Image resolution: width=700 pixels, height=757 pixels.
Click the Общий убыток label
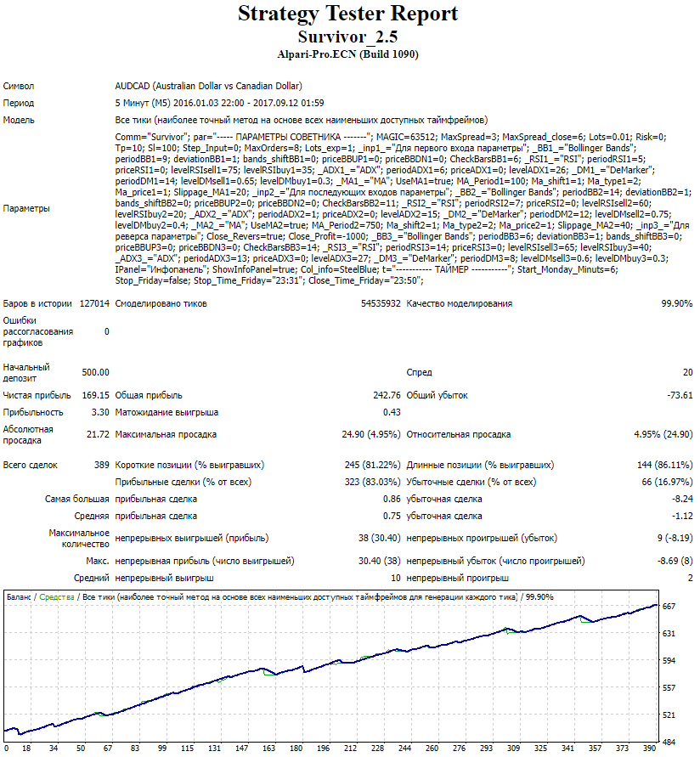[x=437, y=395]
